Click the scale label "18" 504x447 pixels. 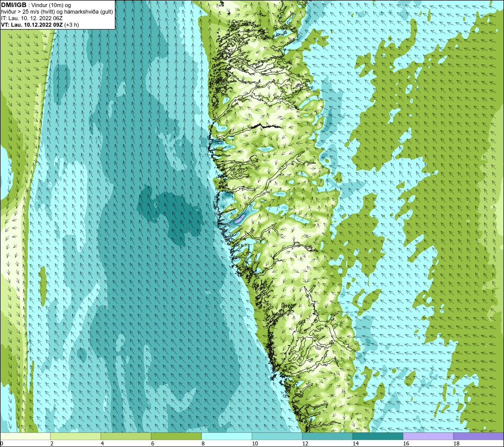[457, 443]
